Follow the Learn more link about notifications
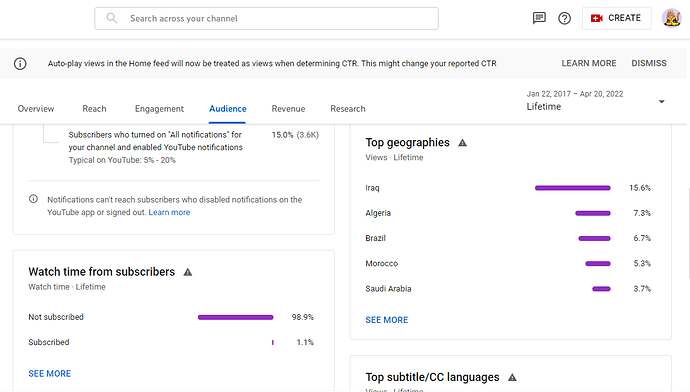The width and height of the screenshot is (690, 392). pos(169,212)
